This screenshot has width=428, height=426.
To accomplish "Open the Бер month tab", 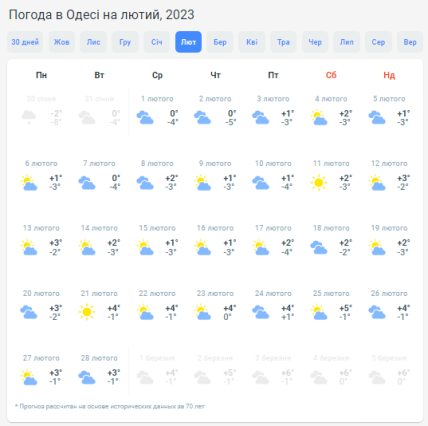I will coord(220,42).
